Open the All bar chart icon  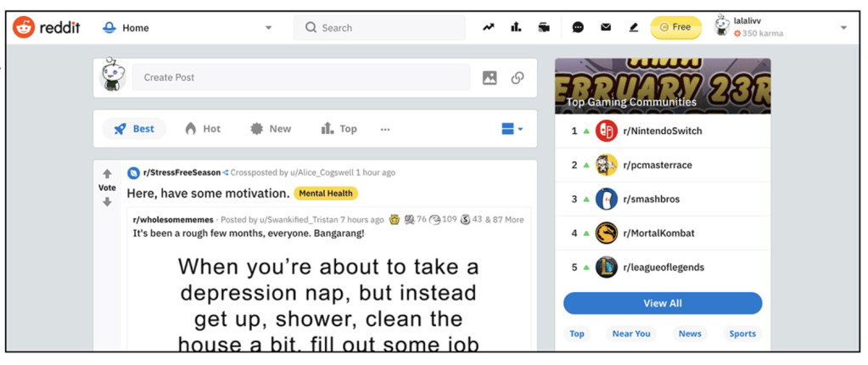pos(516,28)
